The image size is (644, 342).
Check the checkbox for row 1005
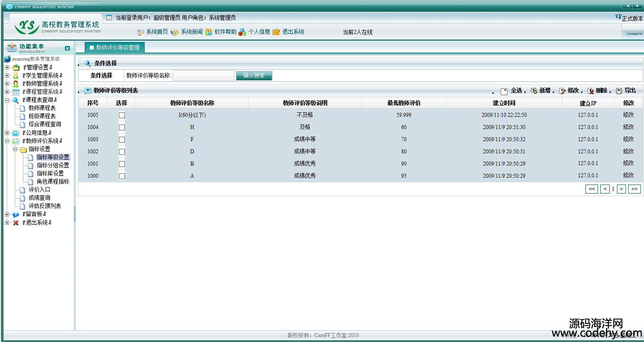[x=122, y=115]
